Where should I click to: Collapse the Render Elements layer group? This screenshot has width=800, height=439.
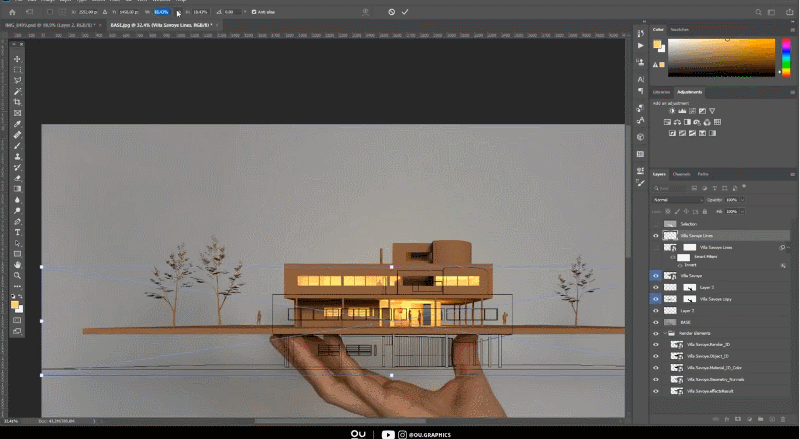click(x=667, y=333)
